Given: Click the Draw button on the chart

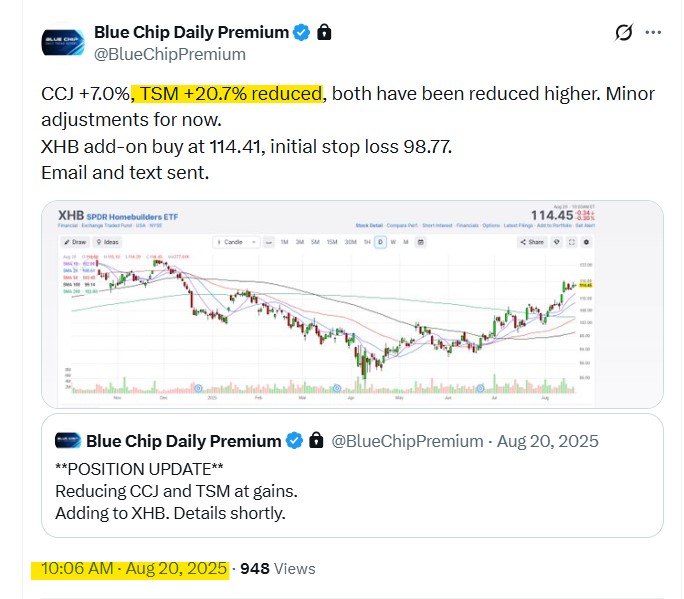Looking at the screenshot, I should (x=77, y=242).
